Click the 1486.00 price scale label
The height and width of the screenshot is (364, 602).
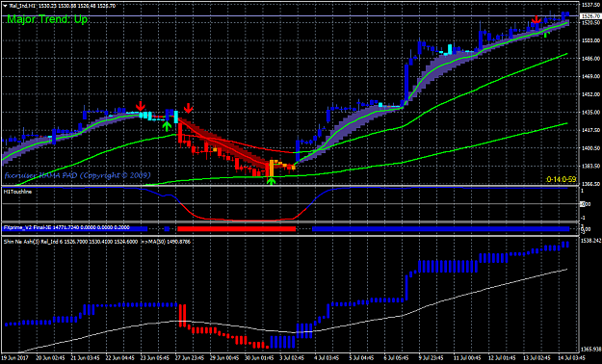[590, 59]
